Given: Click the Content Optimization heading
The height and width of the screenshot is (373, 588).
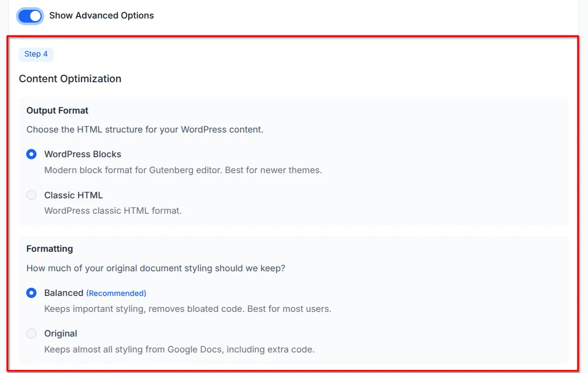Looking at the screenshot, I should tap(70, 79).
